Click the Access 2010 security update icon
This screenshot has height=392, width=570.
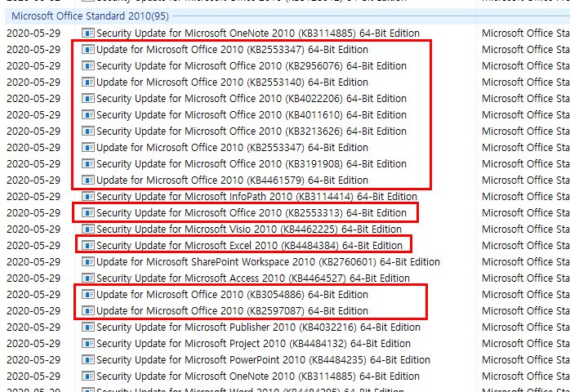click(x=88, y=278)
